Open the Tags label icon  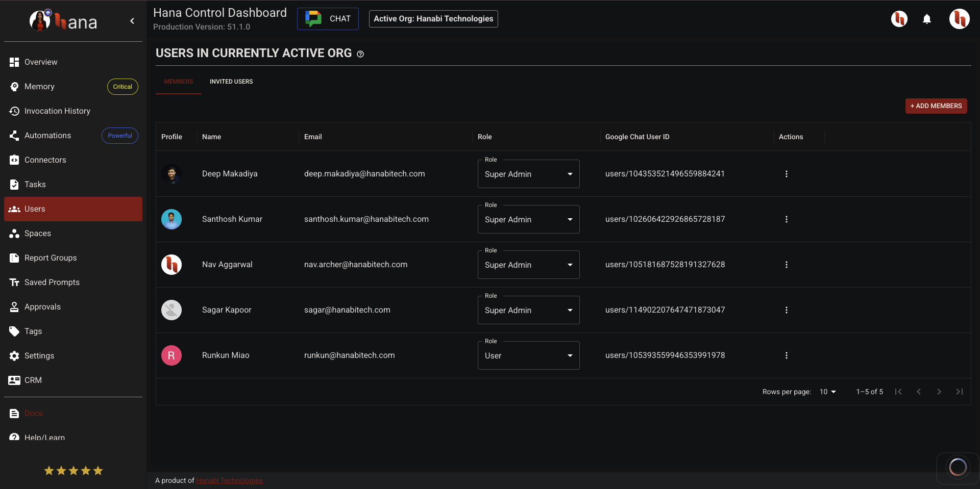(14, 331)
